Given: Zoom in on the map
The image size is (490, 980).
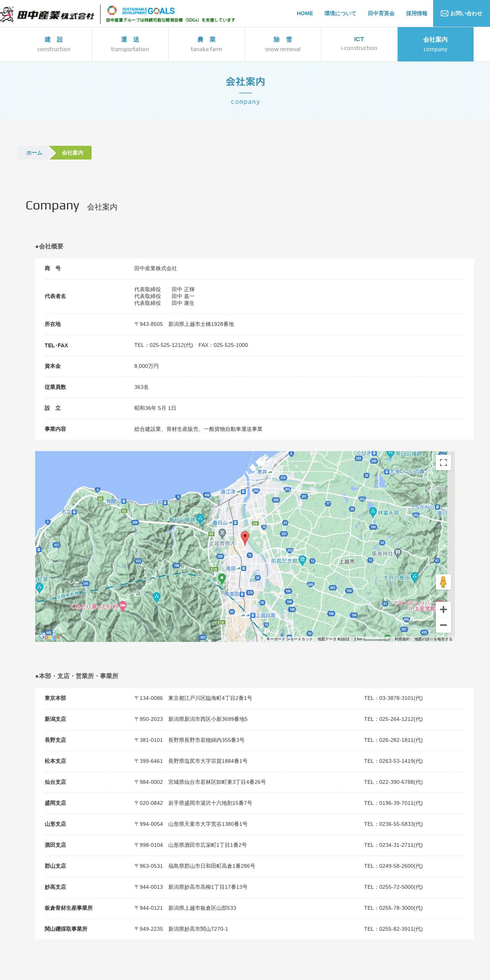Looking at the screenshot, I should pyautogui.click(x=443, y=609).
